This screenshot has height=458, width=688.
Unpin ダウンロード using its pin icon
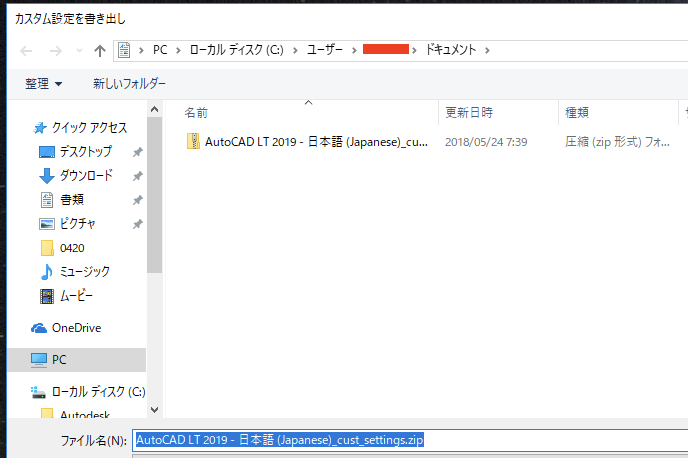(x=138, y=176)
